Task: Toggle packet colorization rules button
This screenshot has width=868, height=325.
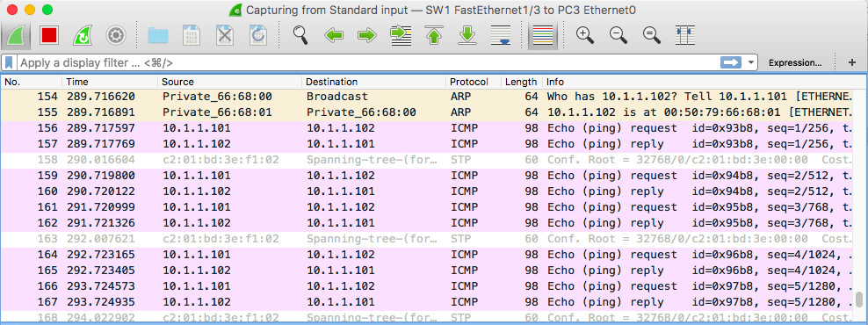Action: point(542,35)
